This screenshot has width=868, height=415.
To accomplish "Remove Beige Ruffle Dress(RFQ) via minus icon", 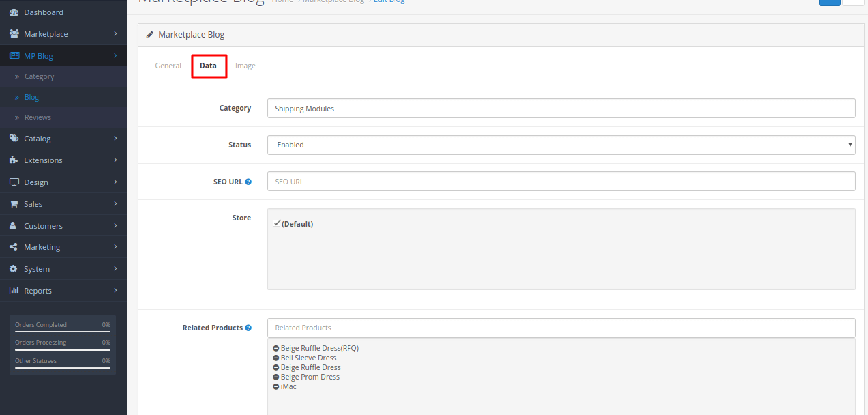I will (x=276, y=348).
